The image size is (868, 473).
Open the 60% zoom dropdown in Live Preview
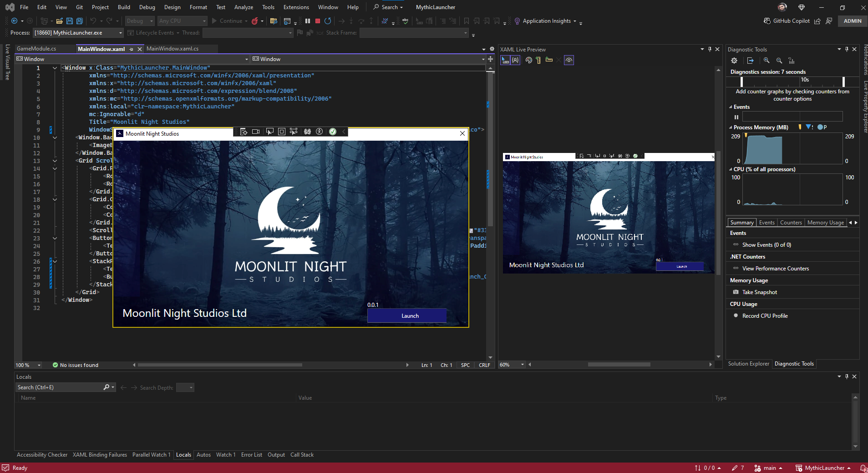[523, 365]
